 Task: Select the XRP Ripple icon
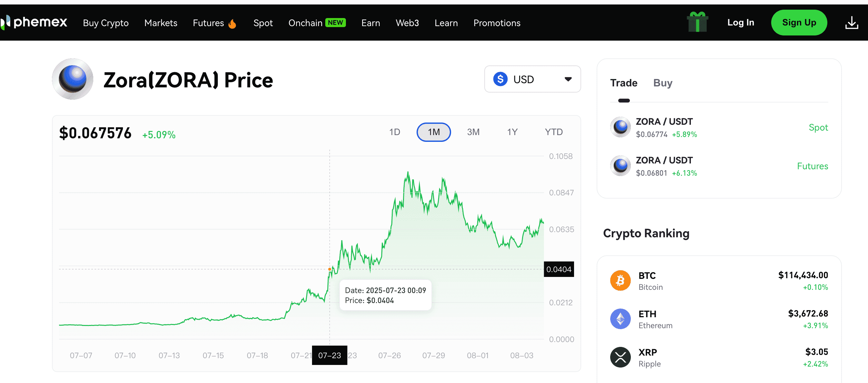coord(620,357)
